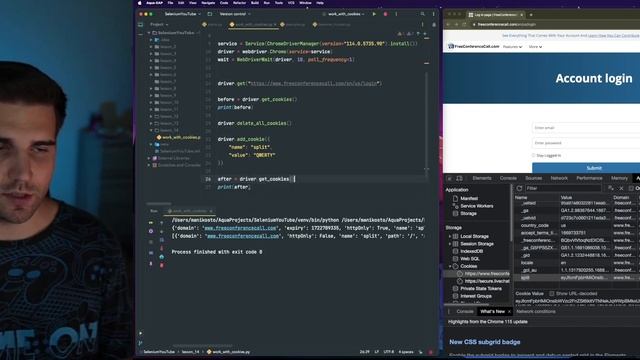Expand External Libraries in project tree
The height and width of the screenshot is (360, 640).
(149, 158)
